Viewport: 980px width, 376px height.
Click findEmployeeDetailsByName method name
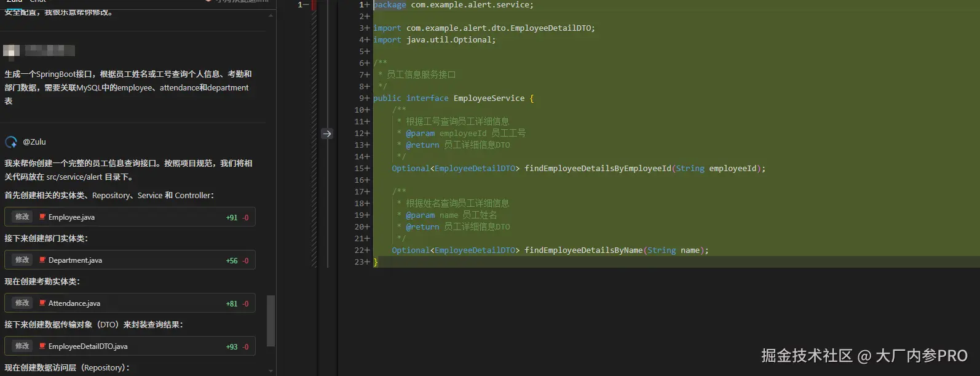pyautogui.click(x=583, y=250)
